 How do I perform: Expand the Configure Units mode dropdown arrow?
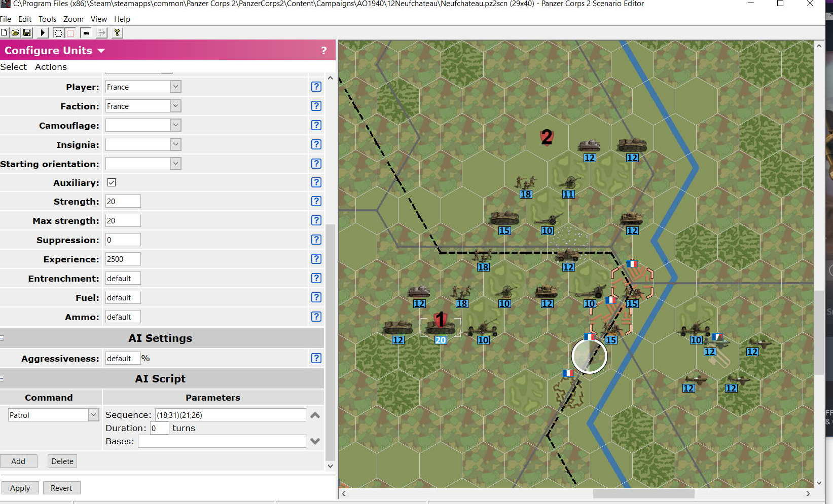click(x=101, y=51)
